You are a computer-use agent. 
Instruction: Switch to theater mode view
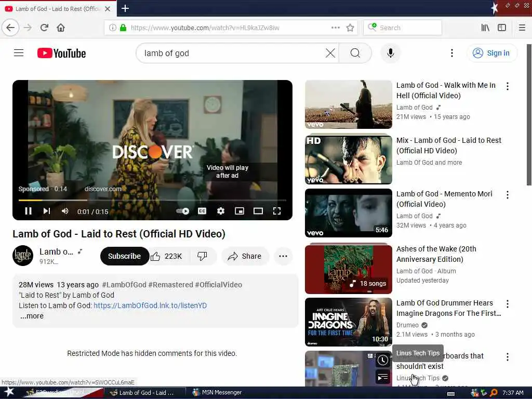258,211
